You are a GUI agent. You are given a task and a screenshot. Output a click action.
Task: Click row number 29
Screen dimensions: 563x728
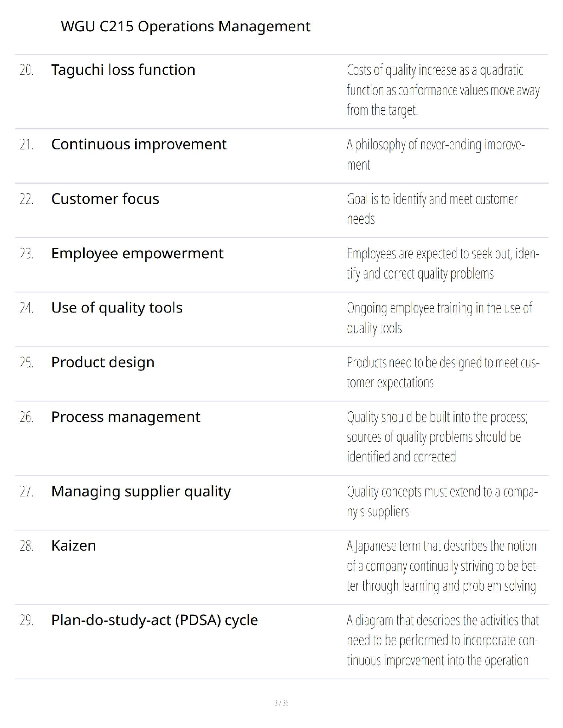[27, 621]
